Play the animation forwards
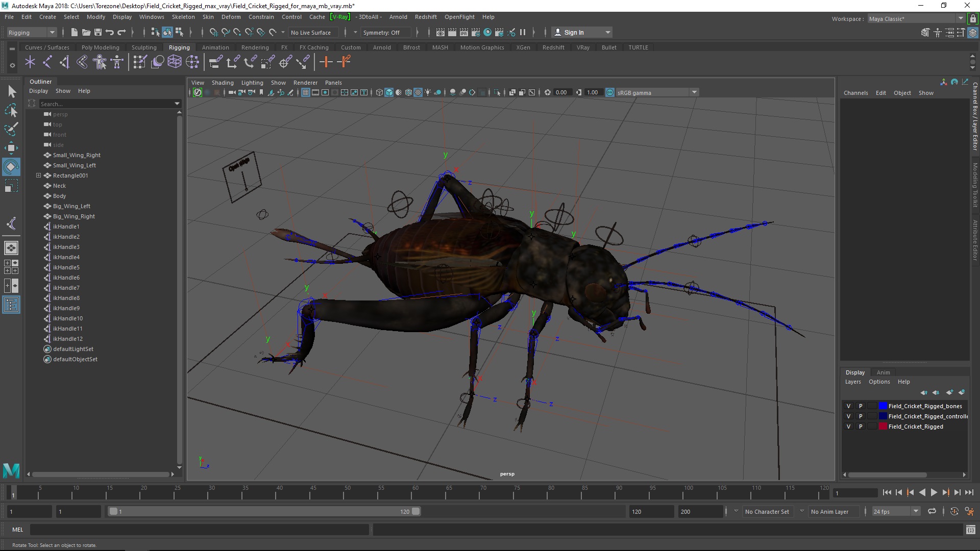Image resolution: width=980 pixels, height=551 pixels. tap(934, 493)
